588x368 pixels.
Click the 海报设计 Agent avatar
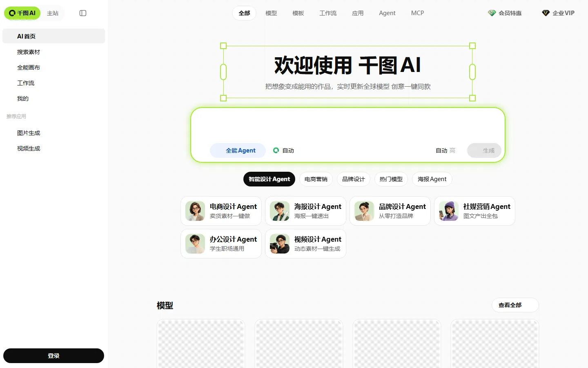pos(280,211)
